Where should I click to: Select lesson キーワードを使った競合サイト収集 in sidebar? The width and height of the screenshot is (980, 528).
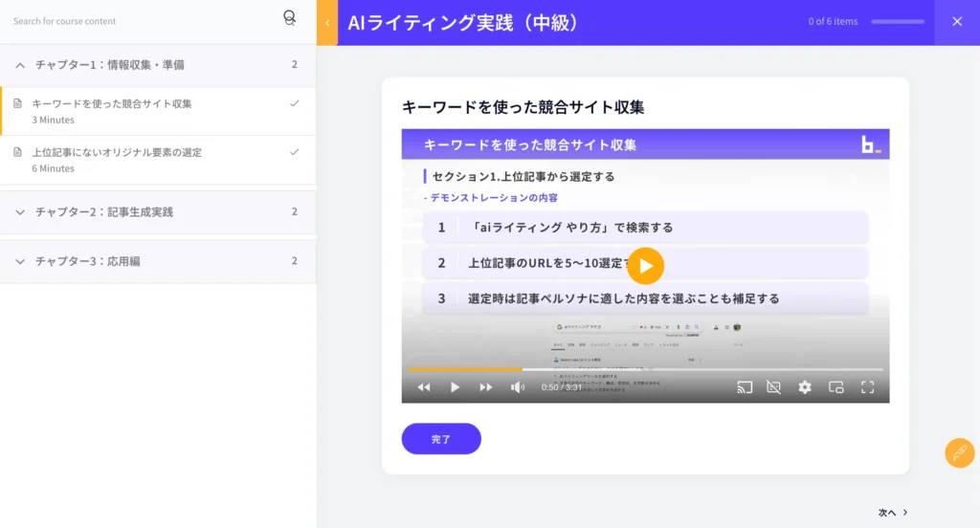[112, 104]
